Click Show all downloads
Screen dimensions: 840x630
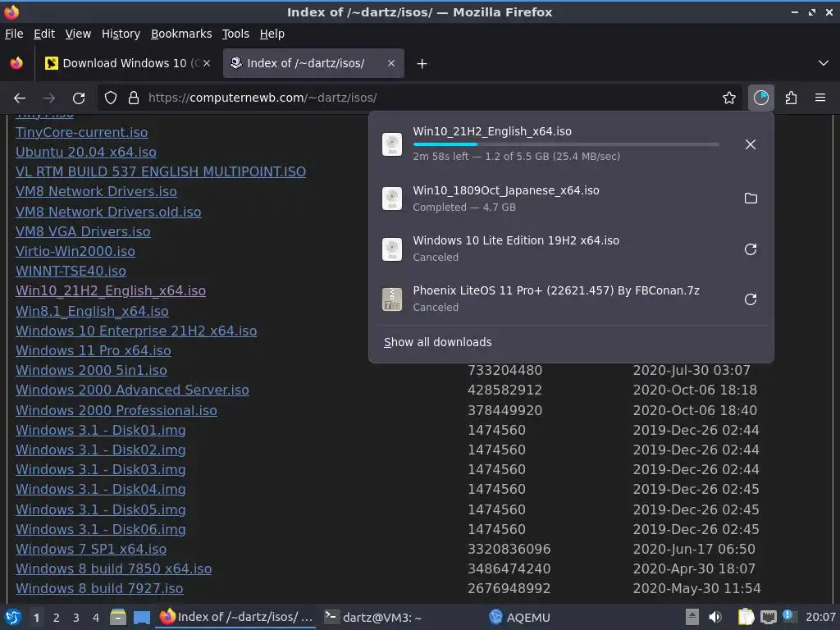(x=438, y=342)
